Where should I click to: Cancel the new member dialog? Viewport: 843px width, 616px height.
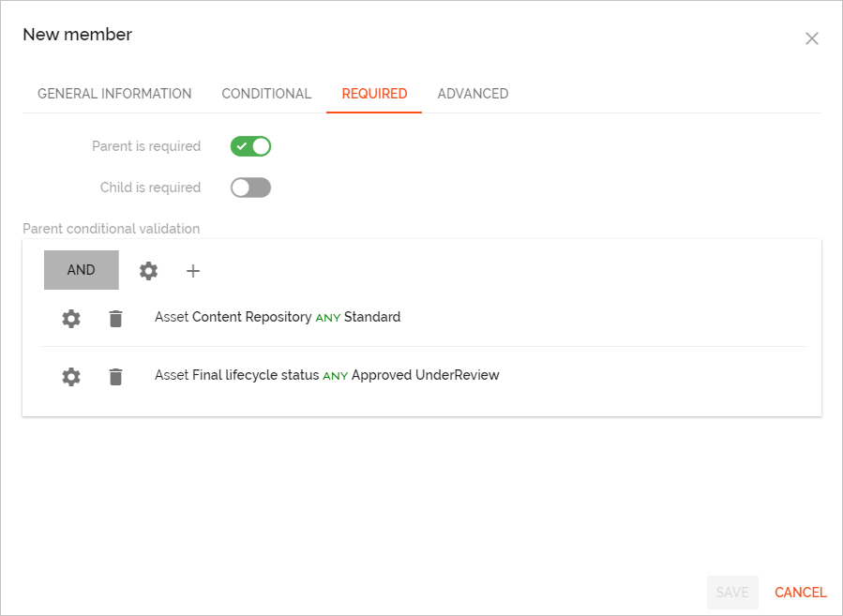coord(800,592)
